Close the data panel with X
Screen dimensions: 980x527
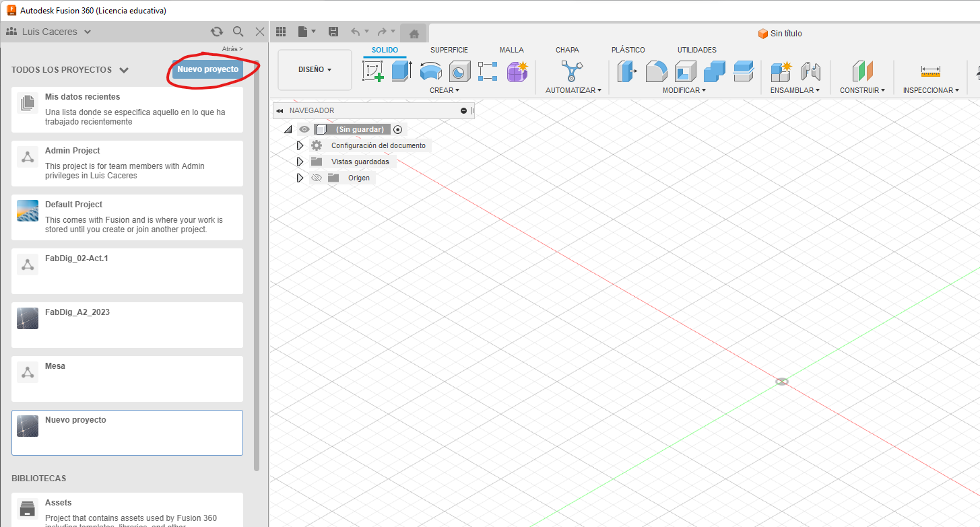pos(260,32)
